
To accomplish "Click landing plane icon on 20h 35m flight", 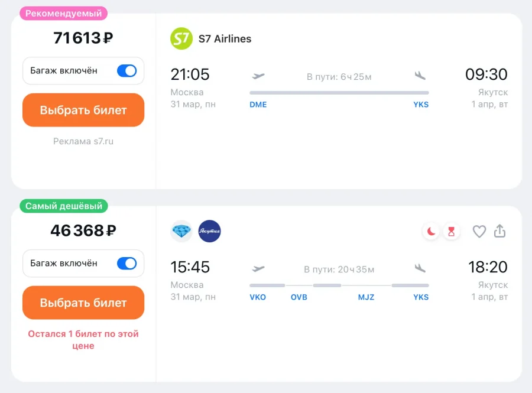I will (x=420, y=268).
